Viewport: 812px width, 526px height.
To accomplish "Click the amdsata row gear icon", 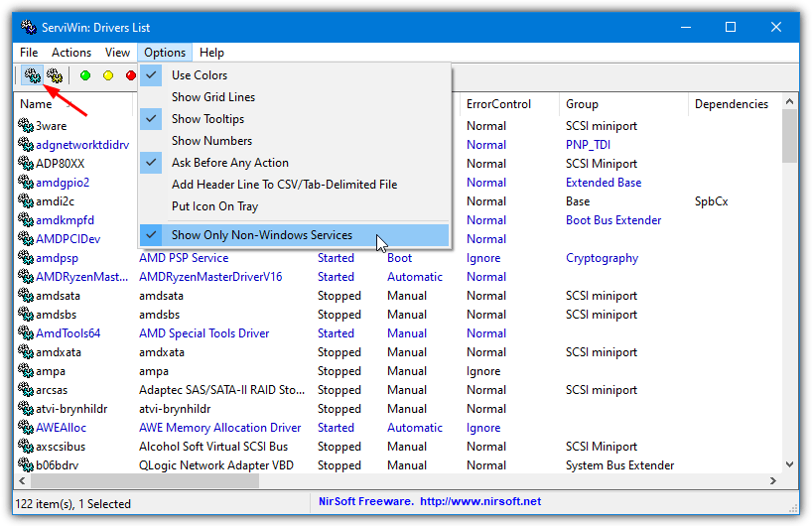I will pos(26,296).
